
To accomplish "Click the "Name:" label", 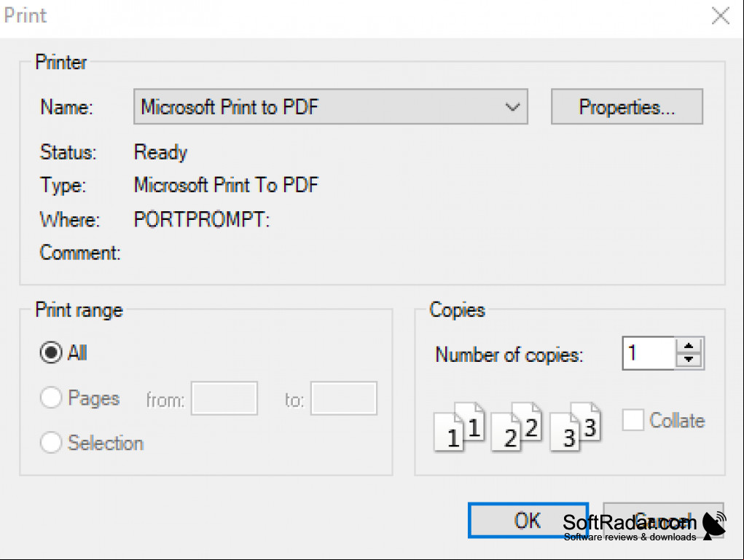I will [x=67, y=107].
